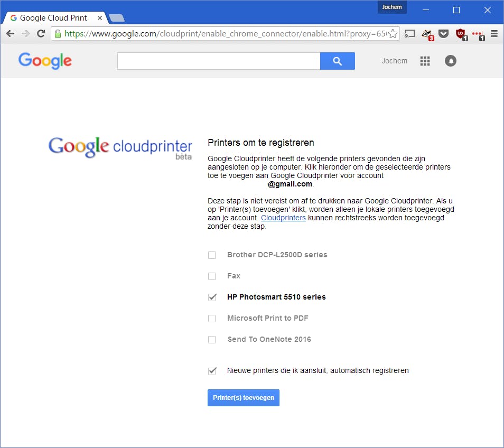The width and height of the screenshot is (504, 448).
Task: Close the Google Cloud Print tab
Action: 100,18
